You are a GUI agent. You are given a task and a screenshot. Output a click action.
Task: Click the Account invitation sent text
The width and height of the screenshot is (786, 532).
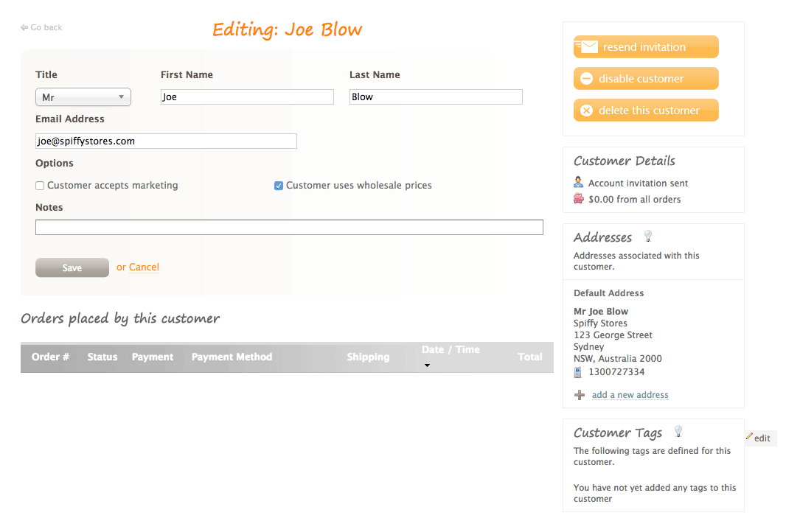(x=638, y=183)
